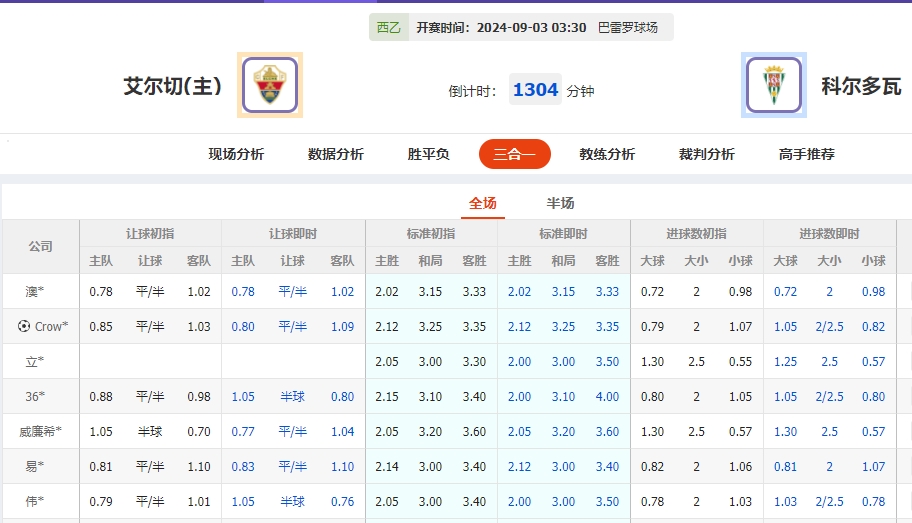Click the 1304 countdown minutes value
Image resolution: width=912 pixels, height=523 pixels.
point(535,90)
